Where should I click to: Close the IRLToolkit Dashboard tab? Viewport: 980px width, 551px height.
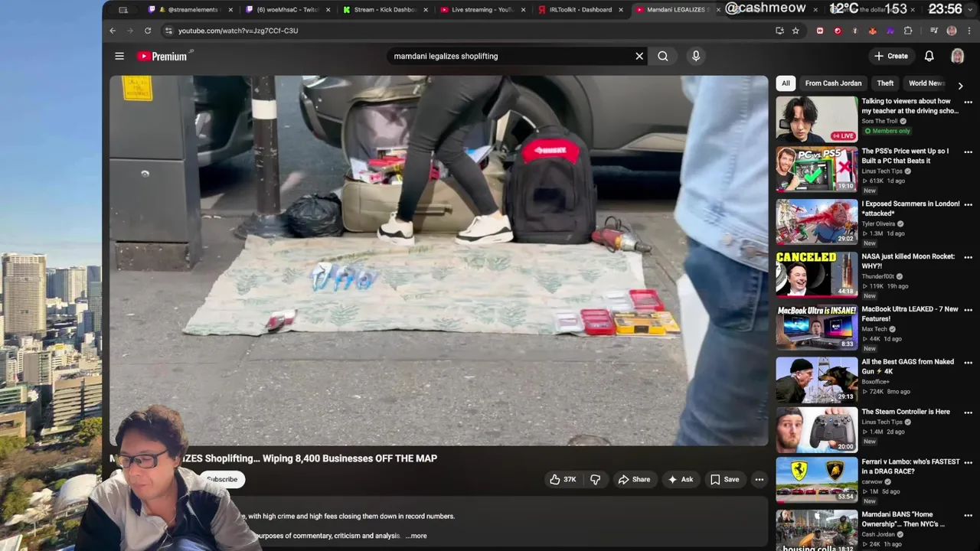tap(622, 10)
